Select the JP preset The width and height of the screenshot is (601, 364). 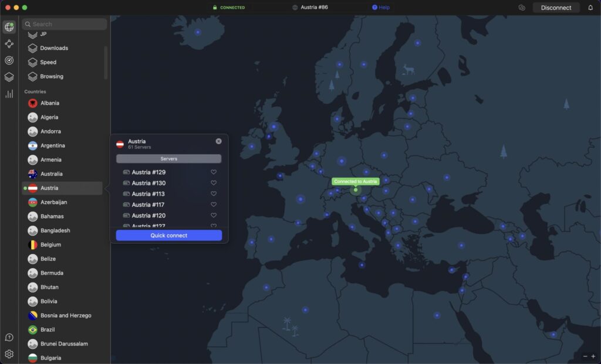[43, 34]
